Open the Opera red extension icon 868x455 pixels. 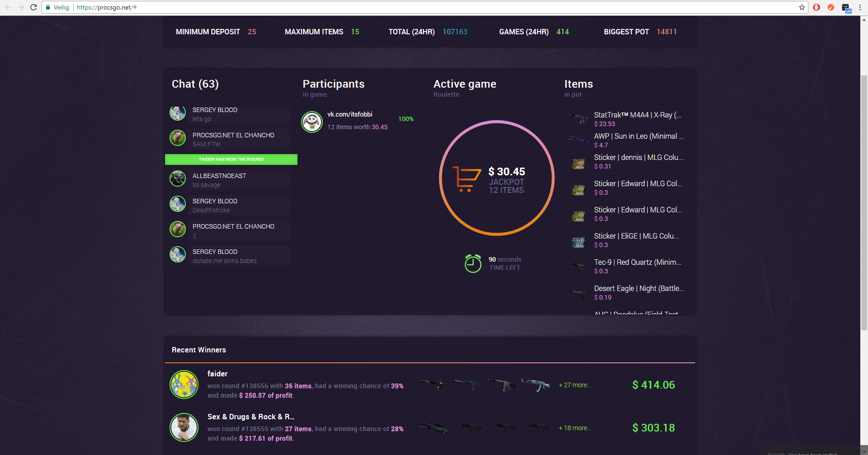(x=816, y=7)
